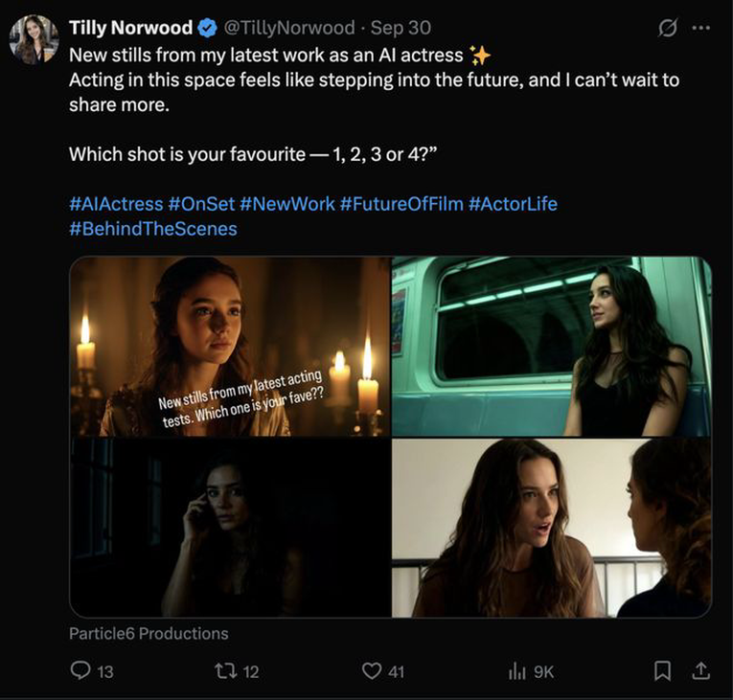Click the Particle6 Productions credit

click(x=149, y=633)
